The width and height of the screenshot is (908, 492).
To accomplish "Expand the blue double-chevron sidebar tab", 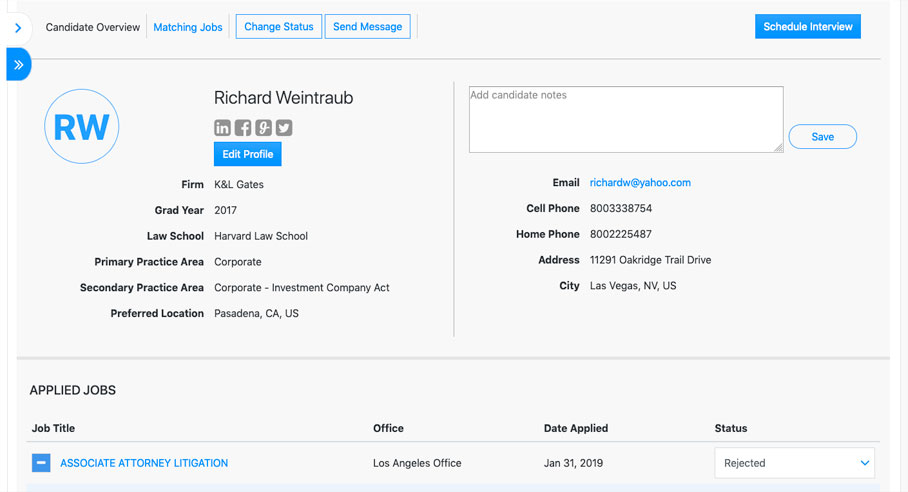I will (x=18, y=64).
